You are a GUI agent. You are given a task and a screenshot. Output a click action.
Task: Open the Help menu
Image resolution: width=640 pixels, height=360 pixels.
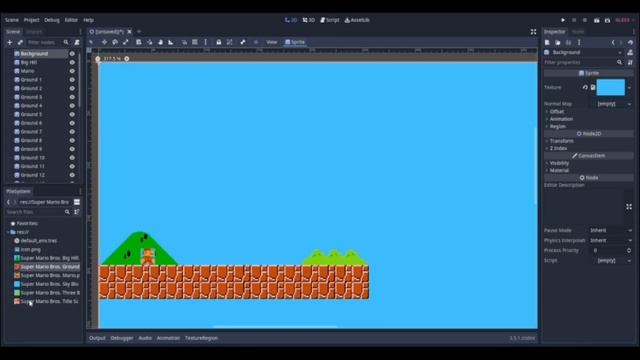pos(89,20)
